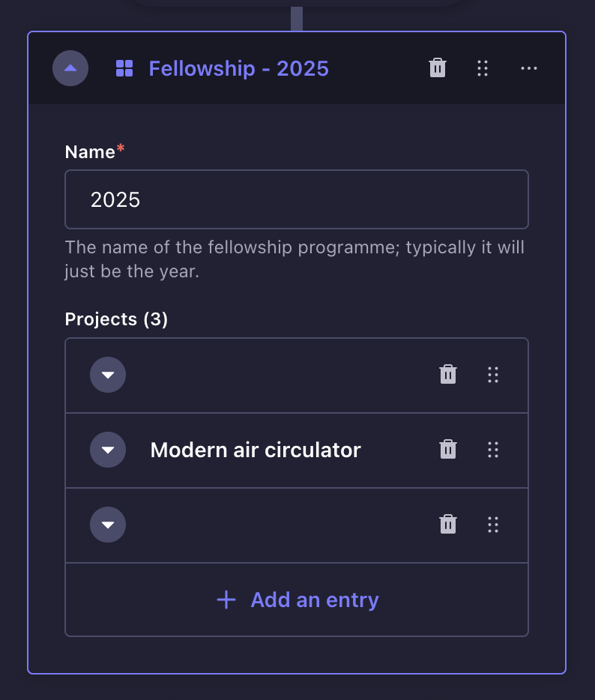
Task: Collapse the Fellowship - 2025 block
Action: click(x=70, y=68)
